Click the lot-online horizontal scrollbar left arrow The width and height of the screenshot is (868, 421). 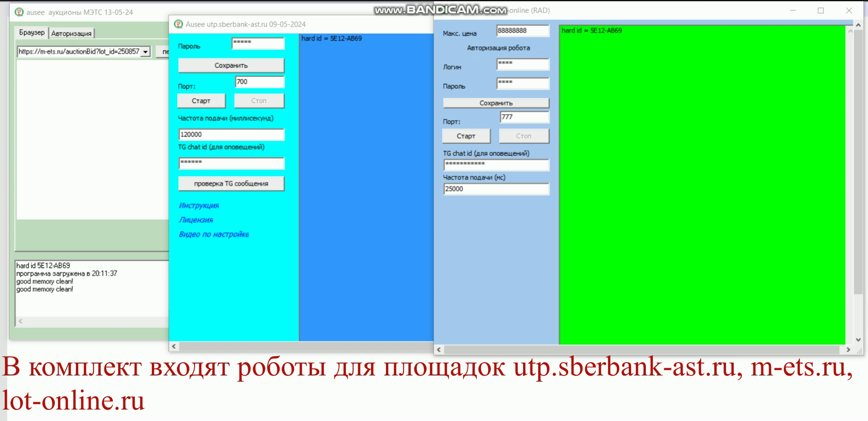[439, 350]
